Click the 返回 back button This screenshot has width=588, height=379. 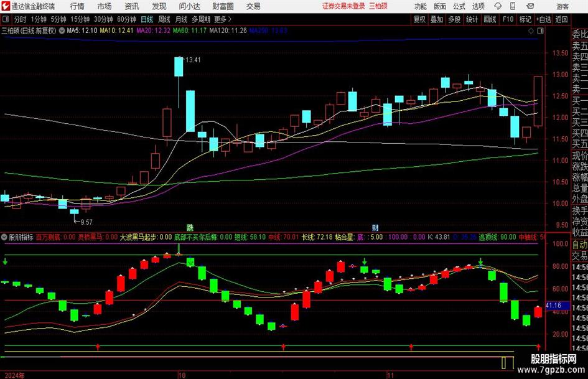(x=561, y=19)
